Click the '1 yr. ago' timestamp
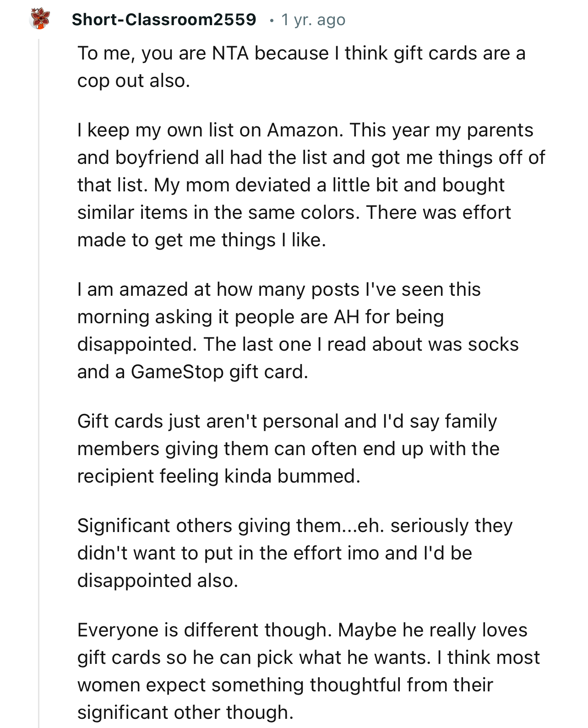 (313, 20)
